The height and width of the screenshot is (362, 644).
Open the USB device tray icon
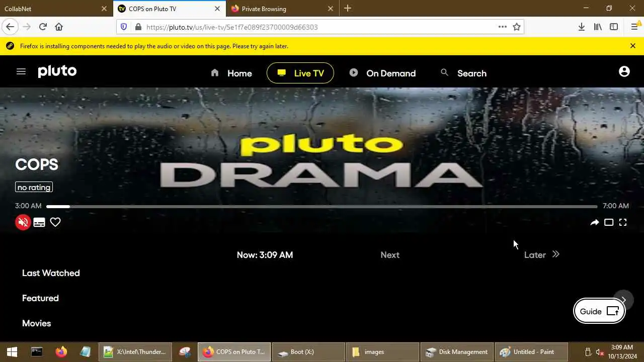click(588, 352)
